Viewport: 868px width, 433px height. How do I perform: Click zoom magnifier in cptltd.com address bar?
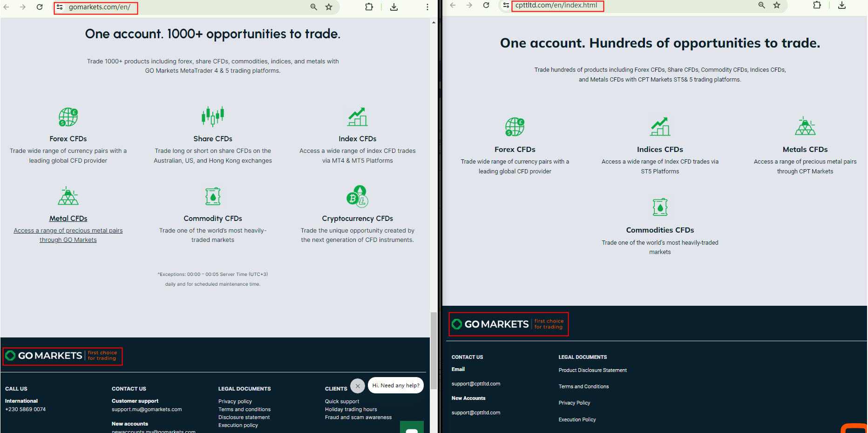click(x=762, y=5)
